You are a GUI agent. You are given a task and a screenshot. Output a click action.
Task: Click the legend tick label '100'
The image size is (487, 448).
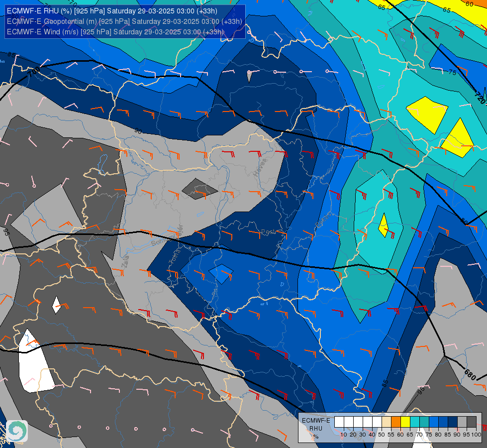[x=476, y=435]
